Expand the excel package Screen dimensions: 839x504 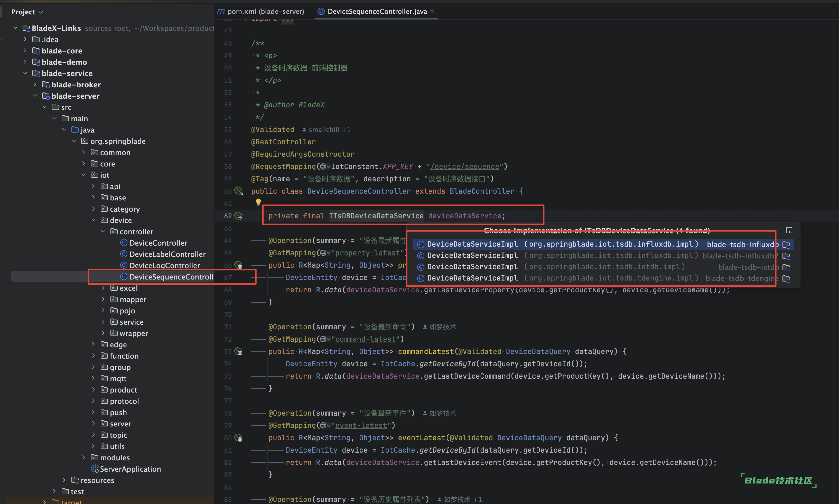click(103, 288)
